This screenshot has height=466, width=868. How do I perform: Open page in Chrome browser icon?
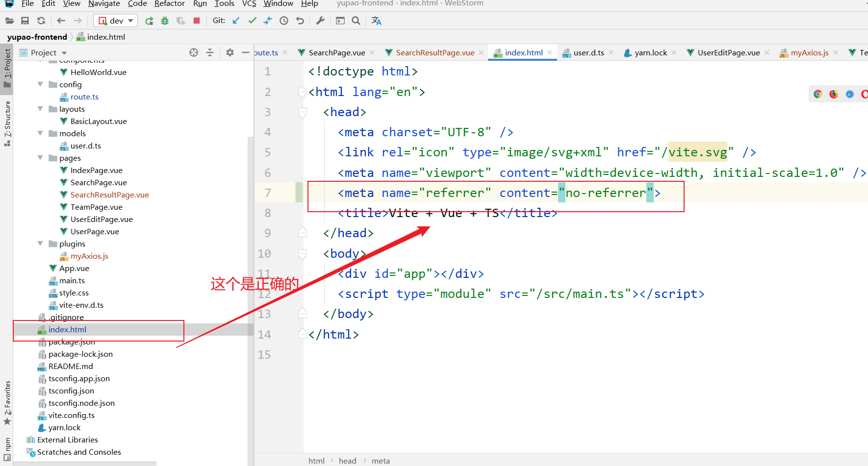pos(817,94)
